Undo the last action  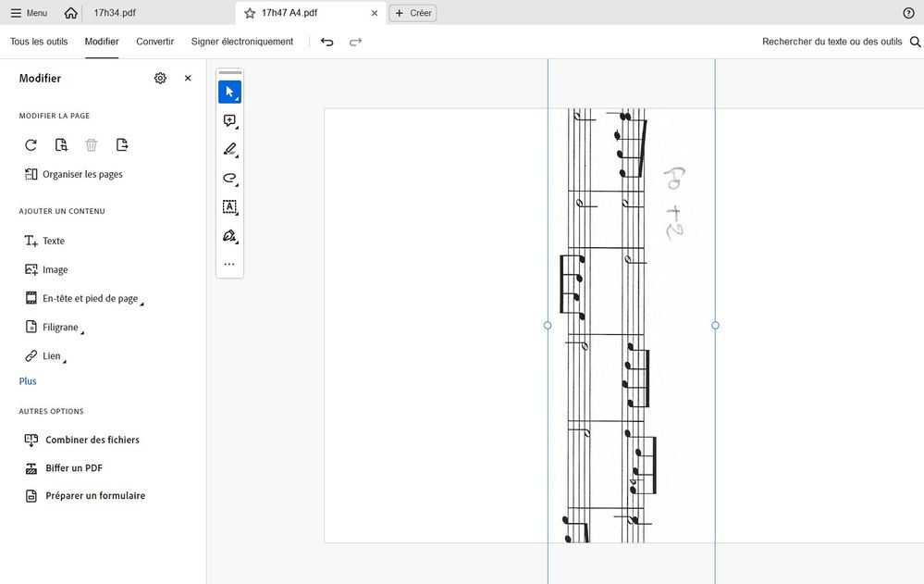click(x=327, y=42)
